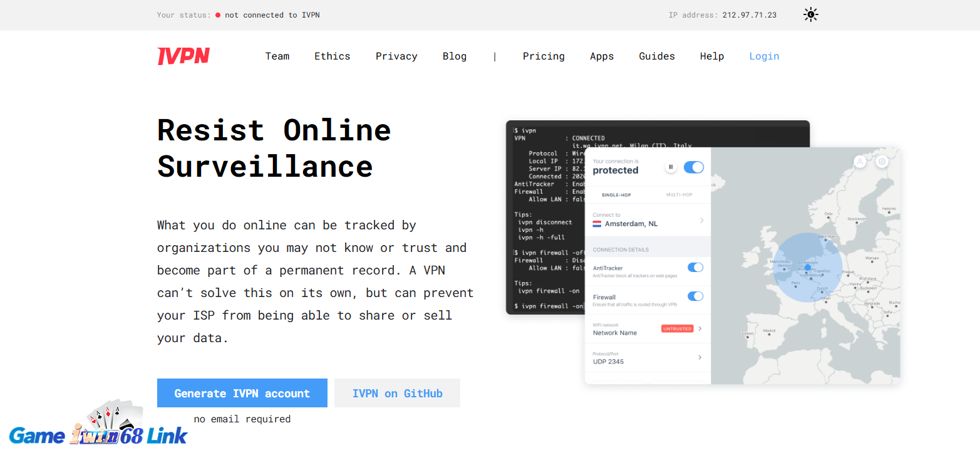Toggle the Firewall switch off
Viewport: 980px width, 465px height.
[695, 296]
